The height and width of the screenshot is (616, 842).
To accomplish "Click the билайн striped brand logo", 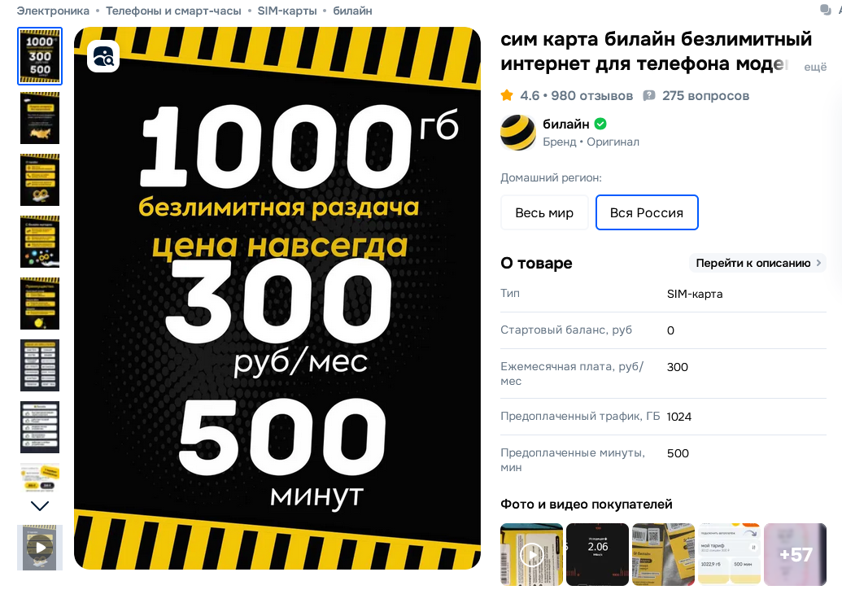I will click(518, 132).
